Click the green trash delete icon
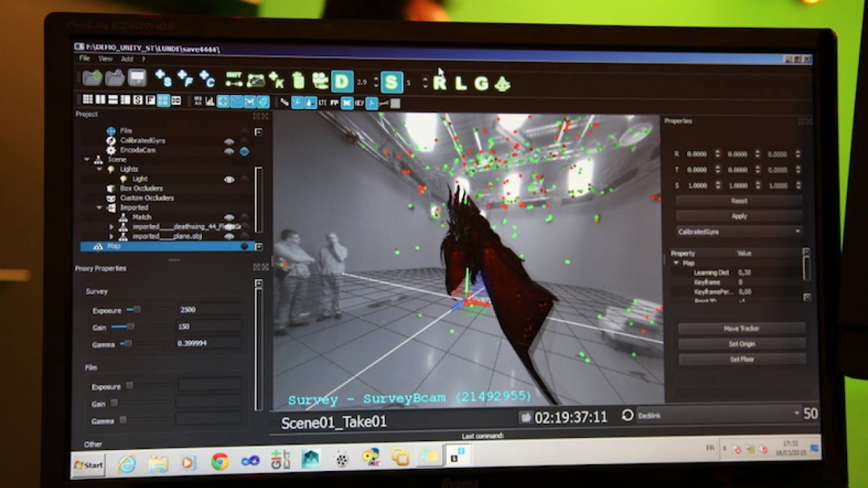Screen dimensions: 868x488 [298, 81]
